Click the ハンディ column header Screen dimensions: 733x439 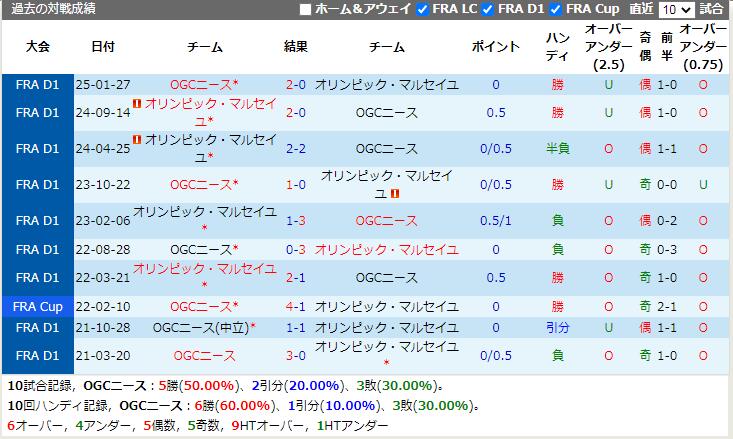tap(557, 47)
